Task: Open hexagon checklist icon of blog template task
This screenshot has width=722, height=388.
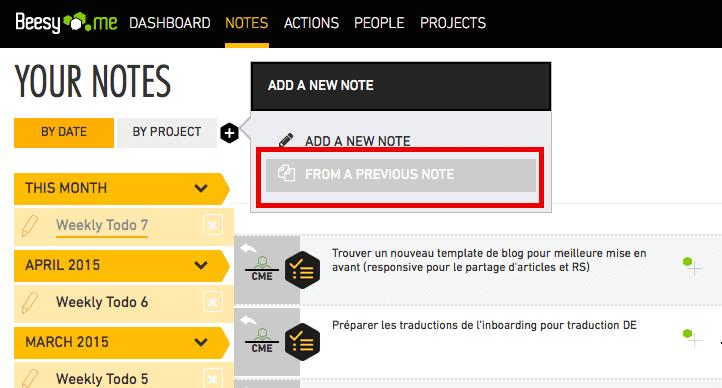Action: coord(303,270)
